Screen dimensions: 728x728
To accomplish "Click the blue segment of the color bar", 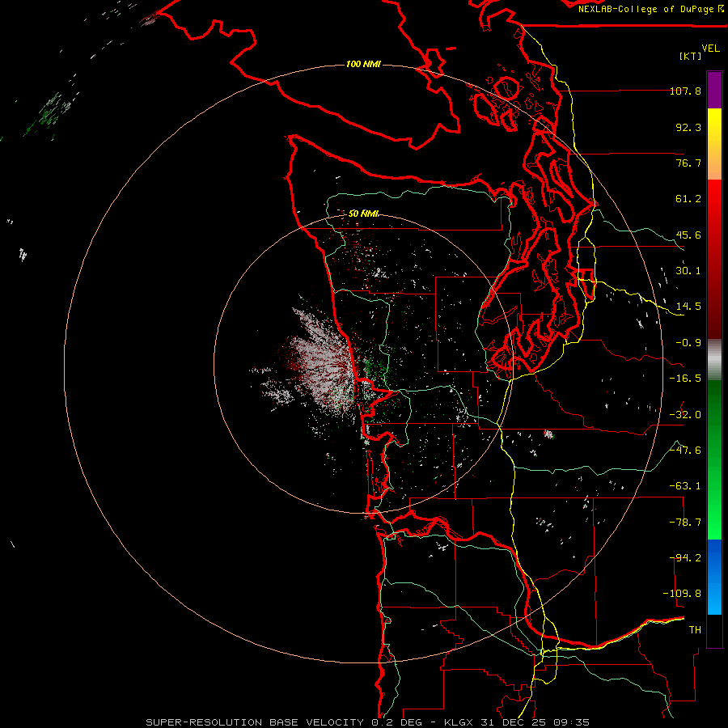I will [x=714, y=577].
